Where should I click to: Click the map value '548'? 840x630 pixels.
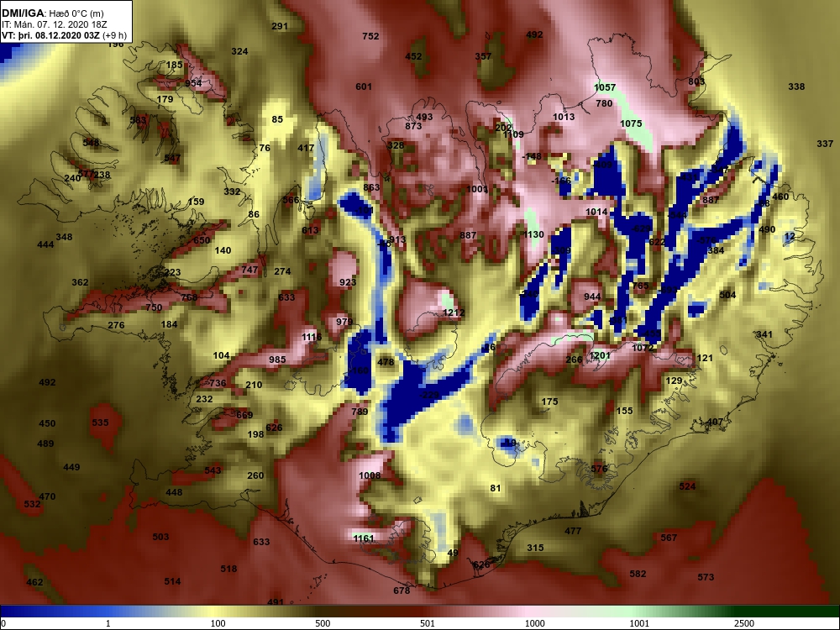[x=91, y=143]
